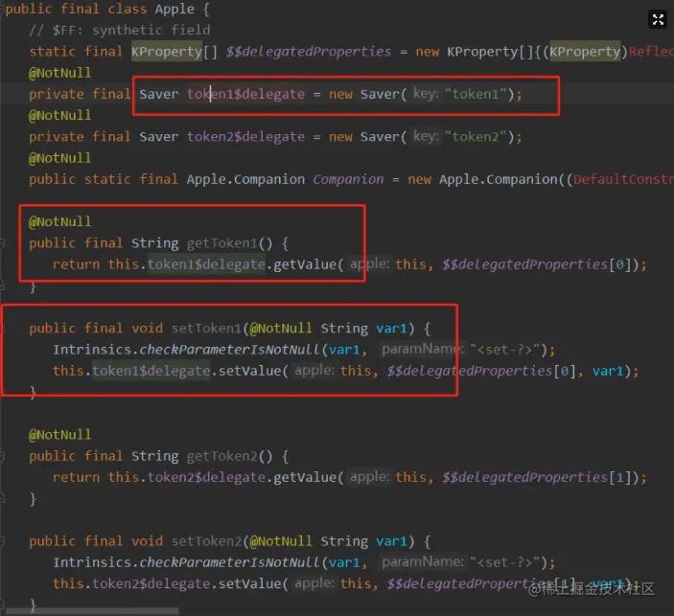This screenshot has width=674, height=616.
Task: Click getToken1 method name
Action: click(x=221, y=243)
